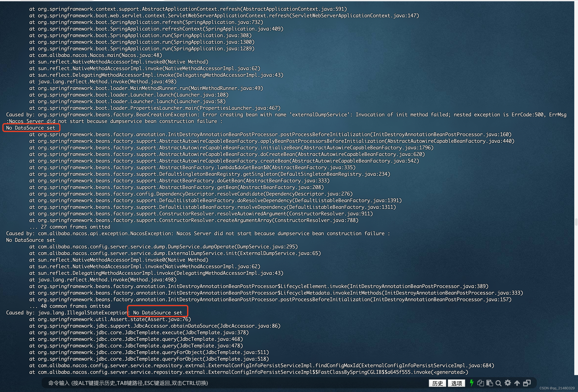Click the upward arrow icon
The height and width of the screenshot is (392, 578).
(x=517, y=383)
